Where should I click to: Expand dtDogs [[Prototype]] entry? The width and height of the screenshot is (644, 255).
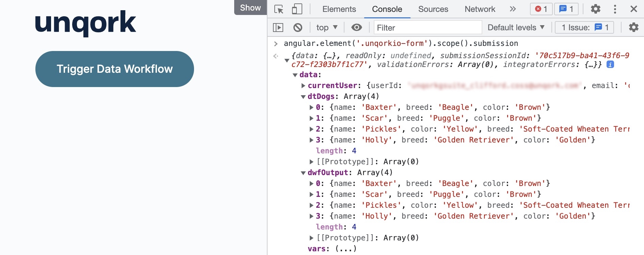311,162
